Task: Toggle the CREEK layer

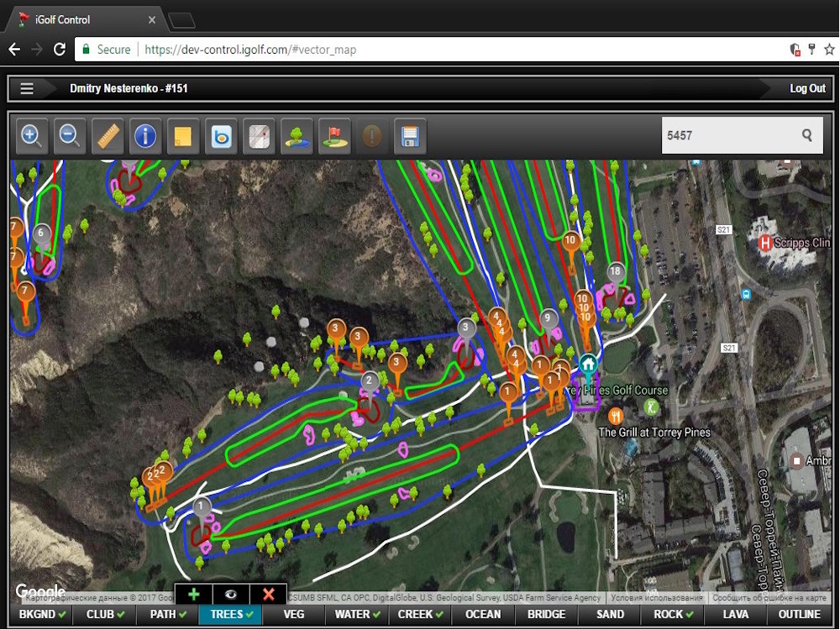Action: 420,615
